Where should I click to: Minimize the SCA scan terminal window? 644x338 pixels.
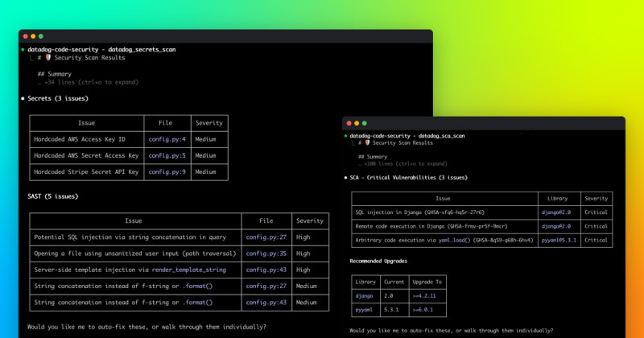click(x=355, y=122)
